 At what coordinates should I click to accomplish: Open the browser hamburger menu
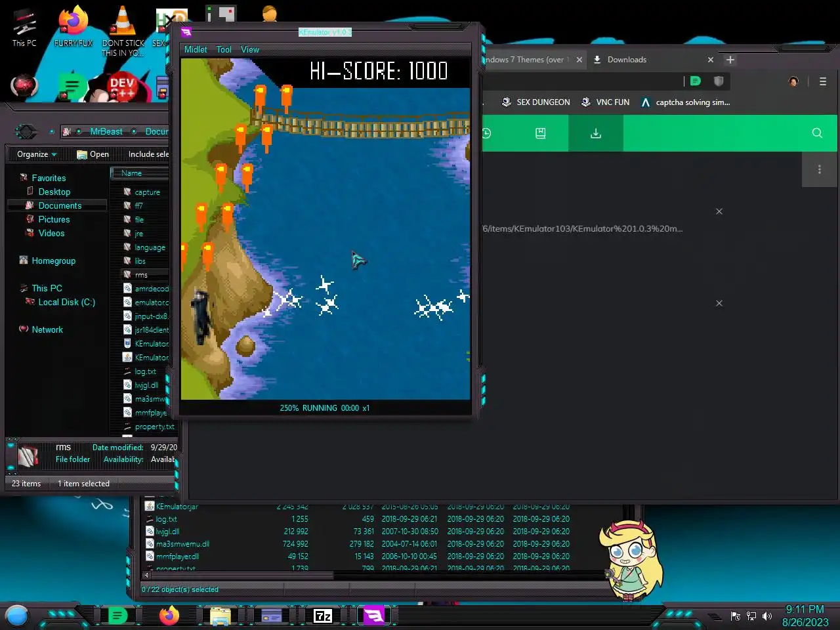[823, 81]
